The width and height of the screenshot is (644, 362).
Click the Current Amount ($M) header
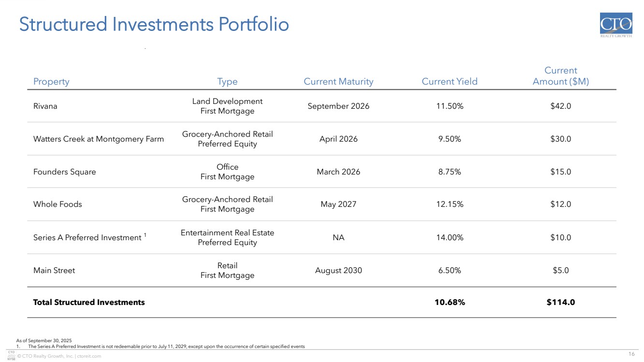click(x=560, y=76)
